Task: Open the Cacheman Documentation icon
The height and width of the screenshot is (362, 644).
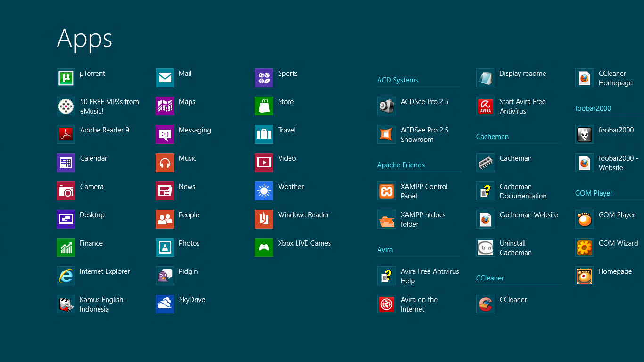Action: point(486,191)
